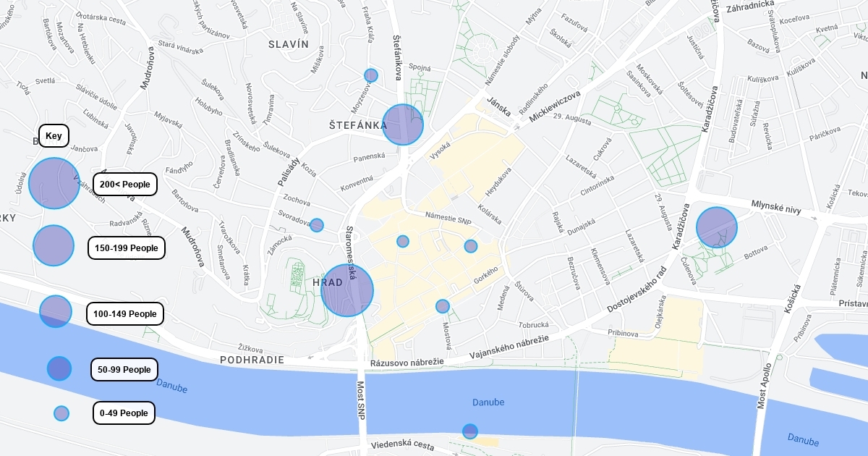Click the small marker on Svoradova street

point(317,225)
